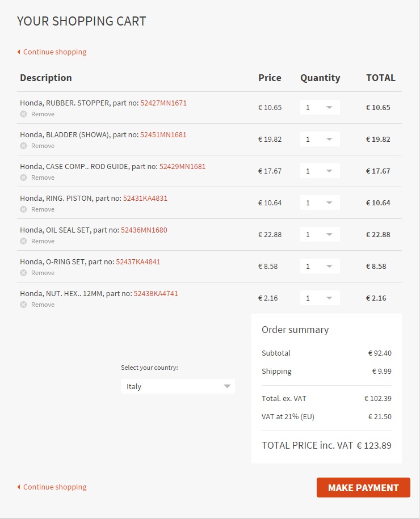Click remove icon for CASE COMP.. ROD GUIDE
Viewport: 420px width, 519px height.
tap(23, 178)
